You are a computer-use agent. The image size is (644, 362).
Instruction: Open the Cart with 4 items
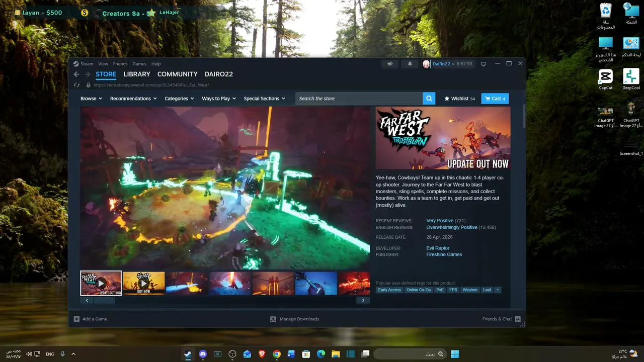[x=495, y=99]
